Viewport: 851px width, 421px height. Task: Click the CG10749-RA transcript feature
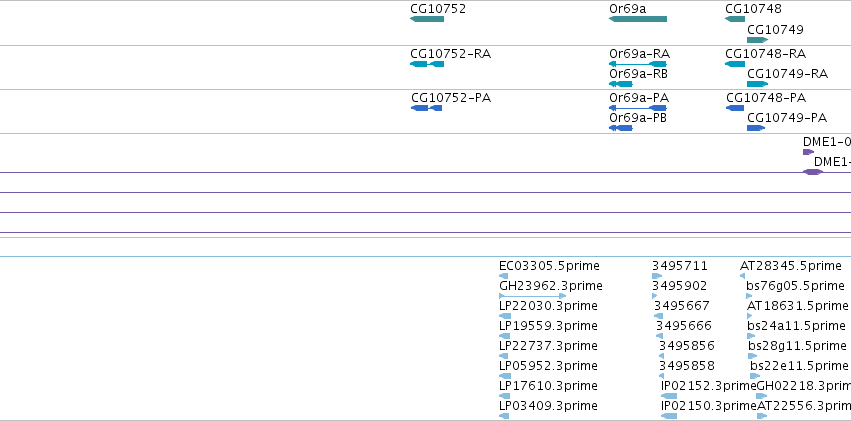pos(758,84)
